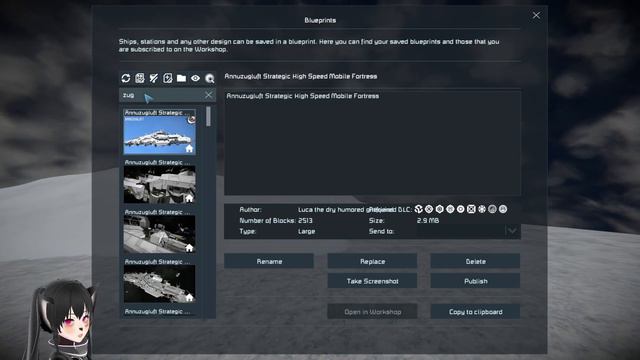Click home icon on third thumbnail
Screen dimensions: 640x360
click(x=189, y=248)
